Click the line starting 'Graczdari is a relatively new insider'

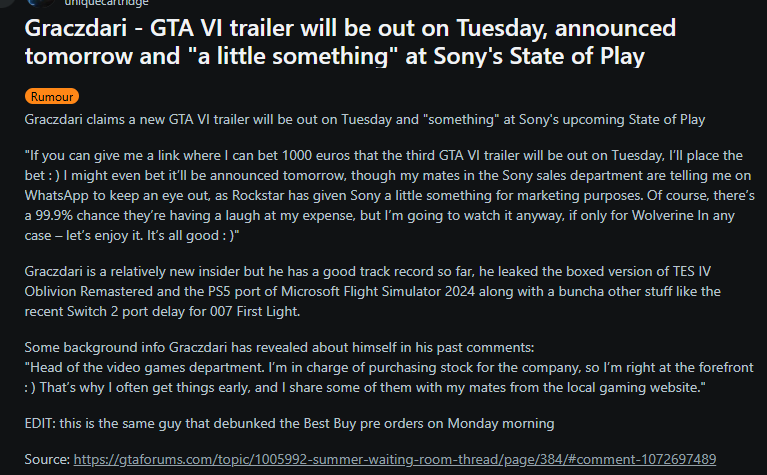pyautogui.click(x=367, y=271)
